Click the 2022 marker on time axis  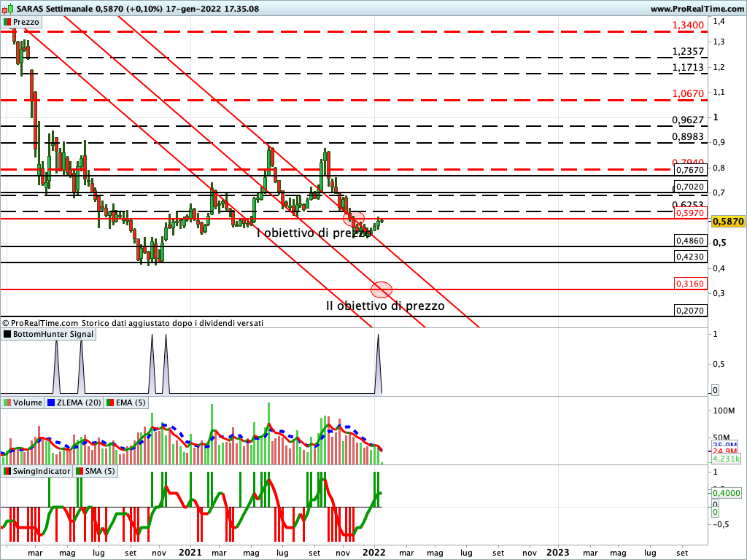[375, 552]
